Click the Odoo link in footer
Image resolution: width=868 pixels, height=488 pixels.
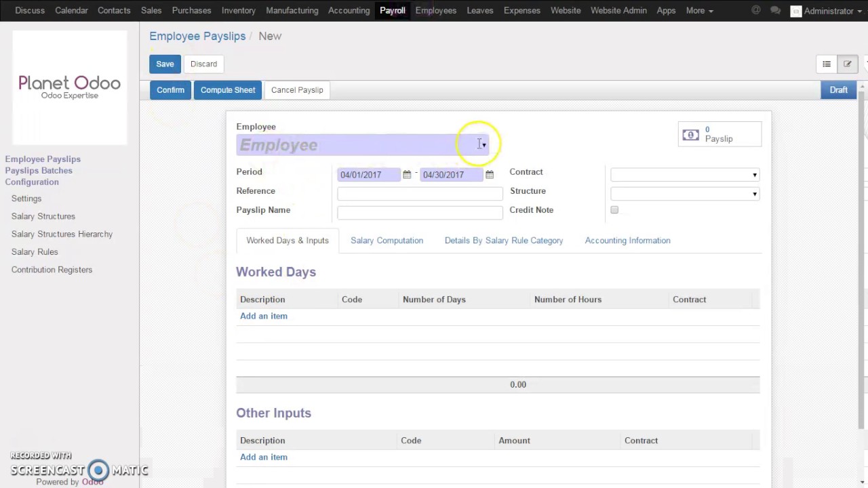click(92, 482)
